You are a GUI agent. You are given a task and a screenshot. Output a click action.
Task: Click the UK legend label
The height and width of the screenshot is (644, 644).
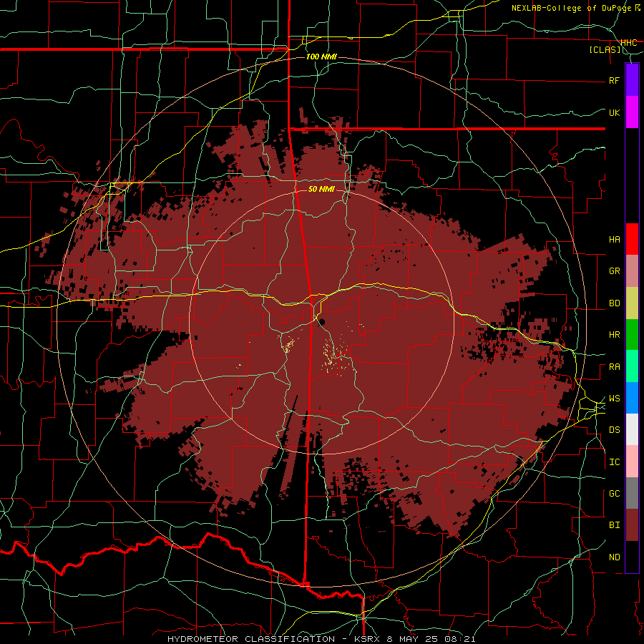point(614,112)
